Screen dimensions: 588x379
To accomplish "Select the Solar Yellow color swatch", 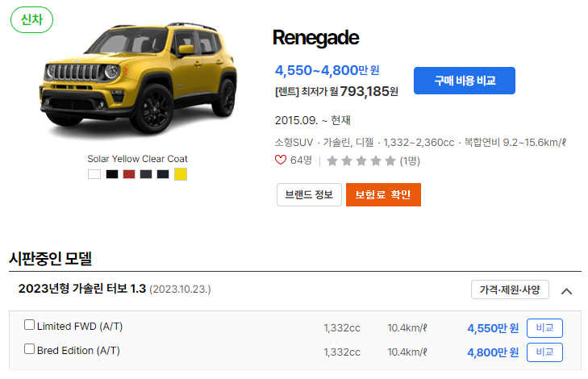I will coord(181,174).
